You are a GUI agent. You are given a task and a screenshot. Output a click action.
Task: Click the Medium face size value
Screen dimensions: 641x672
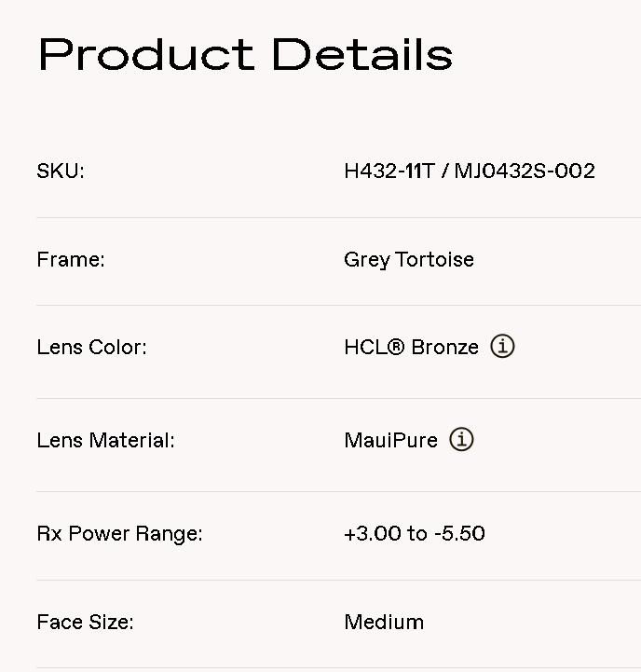(x=384, y=623)
